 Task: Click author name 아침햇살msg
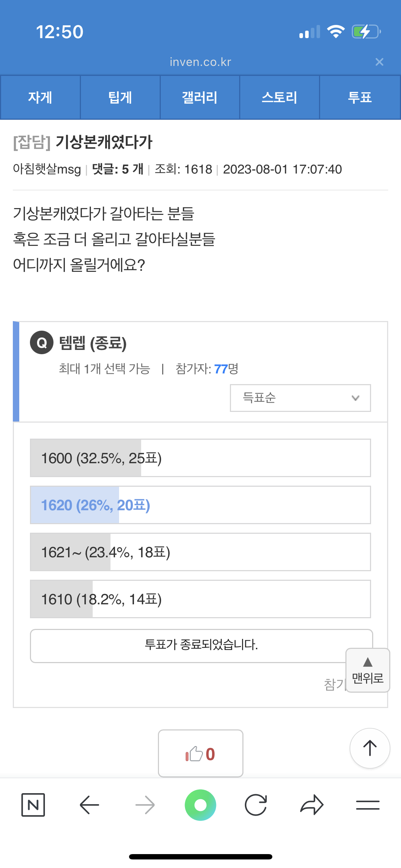coord(47,169)
